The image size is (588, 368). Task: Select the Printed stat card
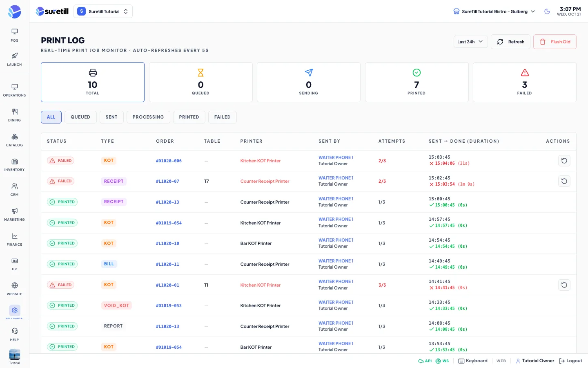pyautogui.click(x=416, y=82)
